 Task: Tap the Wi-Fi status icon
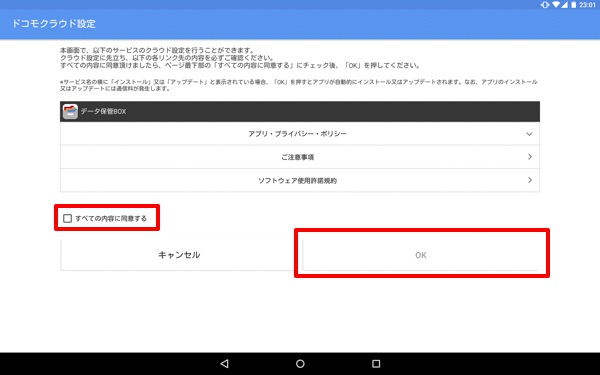[556, 5]
